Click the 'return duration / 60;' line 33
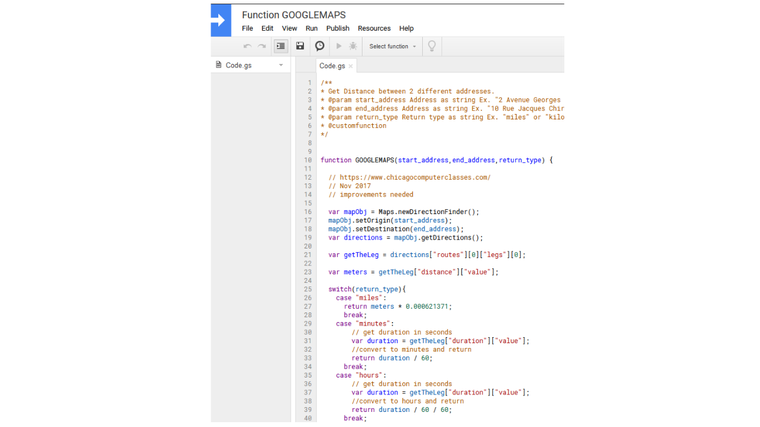 tap(392, 358)
